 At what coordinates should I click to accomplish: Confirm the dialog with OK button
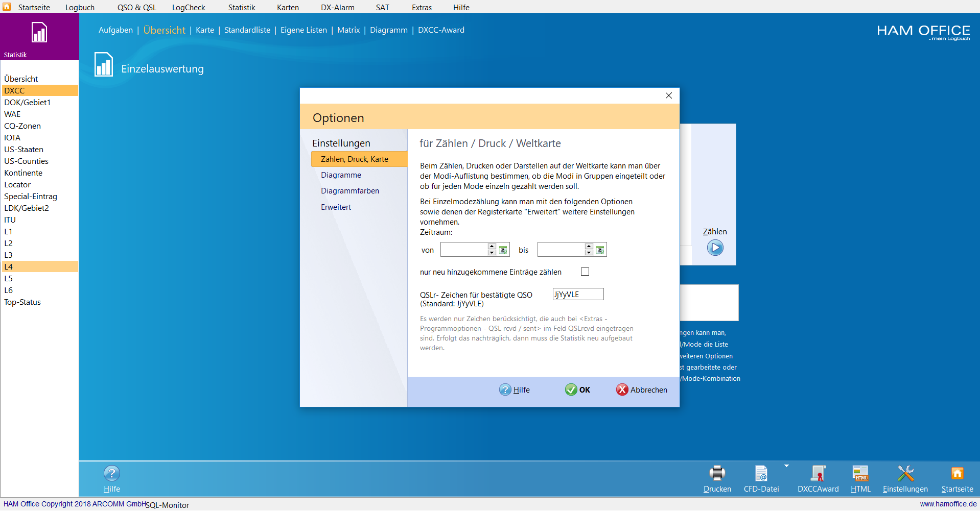(578, 390)
